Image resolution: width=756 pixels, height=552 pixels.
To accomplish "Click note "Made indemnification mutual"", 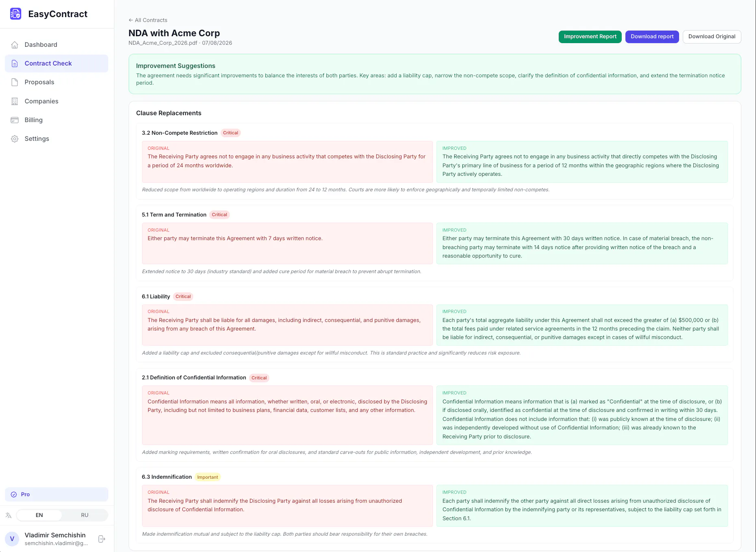I will tap(284, 534).
